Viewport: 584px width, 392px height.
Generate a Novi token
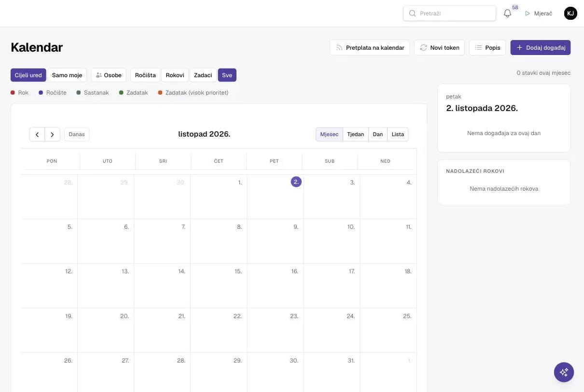point(440,47)
